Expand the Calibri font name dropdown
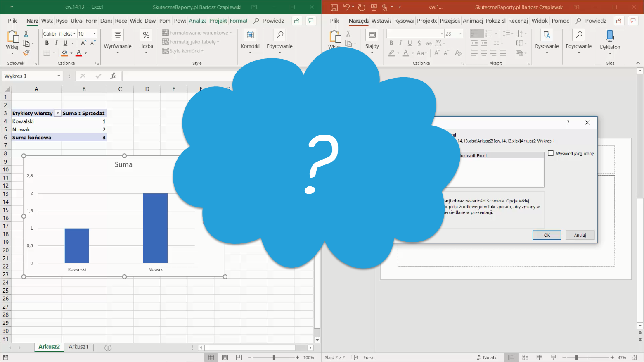Image resolution: width=644 pixels, height=362 pixels. 74,34
